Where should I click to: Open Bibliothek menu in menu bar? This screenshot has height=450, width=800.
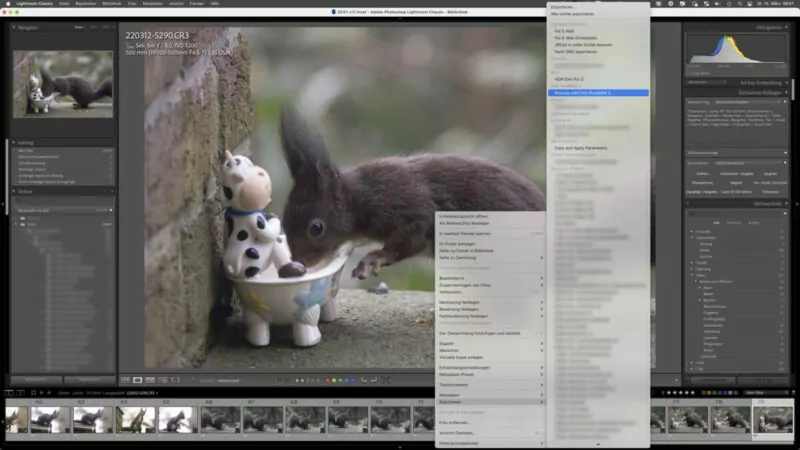coord(112,4)
